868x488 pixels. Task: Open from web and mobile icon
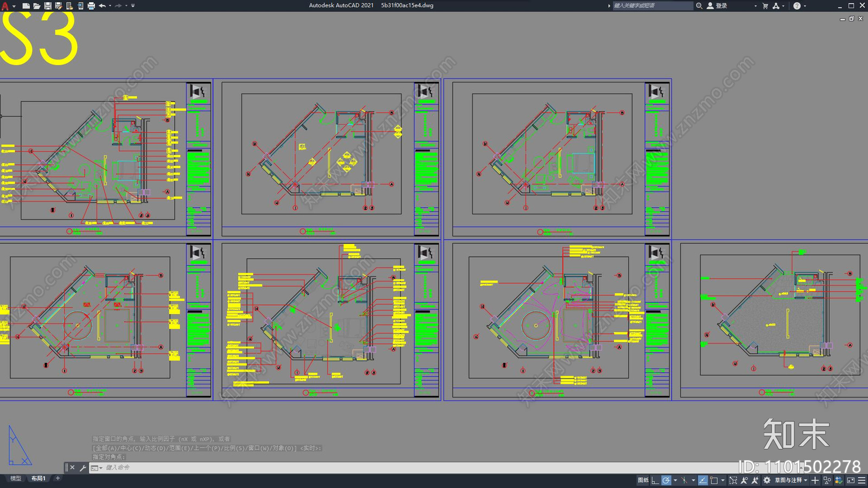(x=69, y=6)
